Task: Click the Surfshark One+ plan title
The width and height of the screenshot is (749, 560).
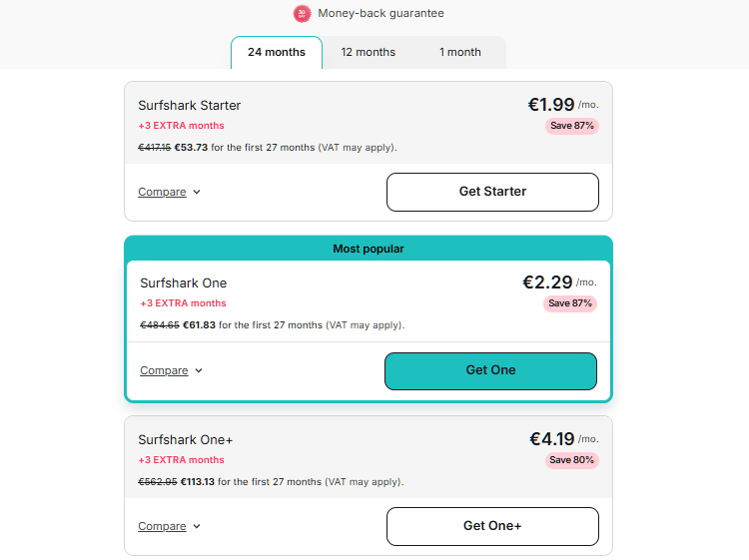Action: 186,439
